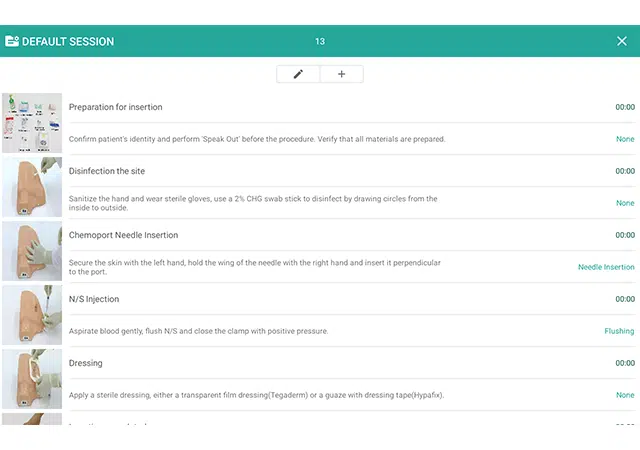Screen dimensions: 640x450
Task: Select the Flushing link
Action: pos(619,331)
